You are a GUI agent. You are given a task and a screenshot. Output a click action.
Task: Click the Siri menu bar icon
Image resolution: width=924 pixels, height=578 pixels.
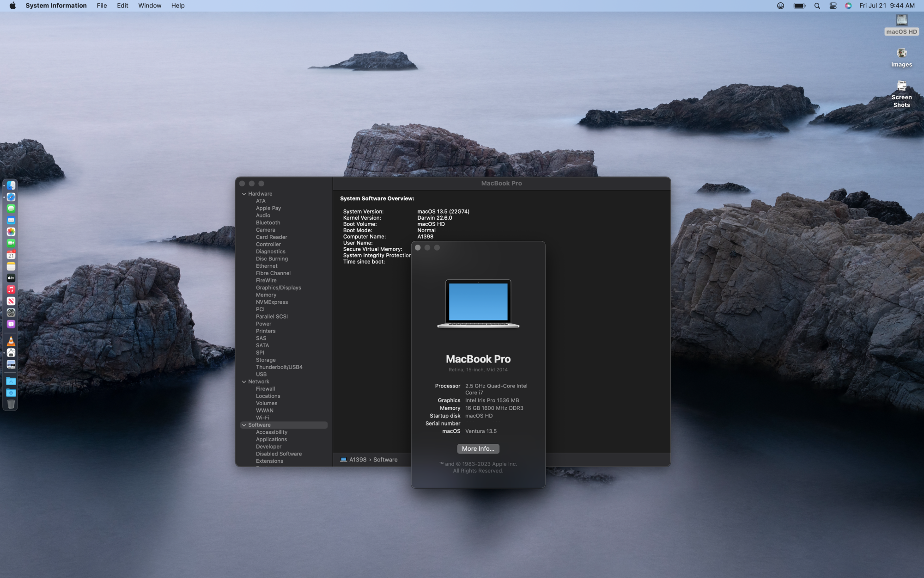tap(848, 6)
